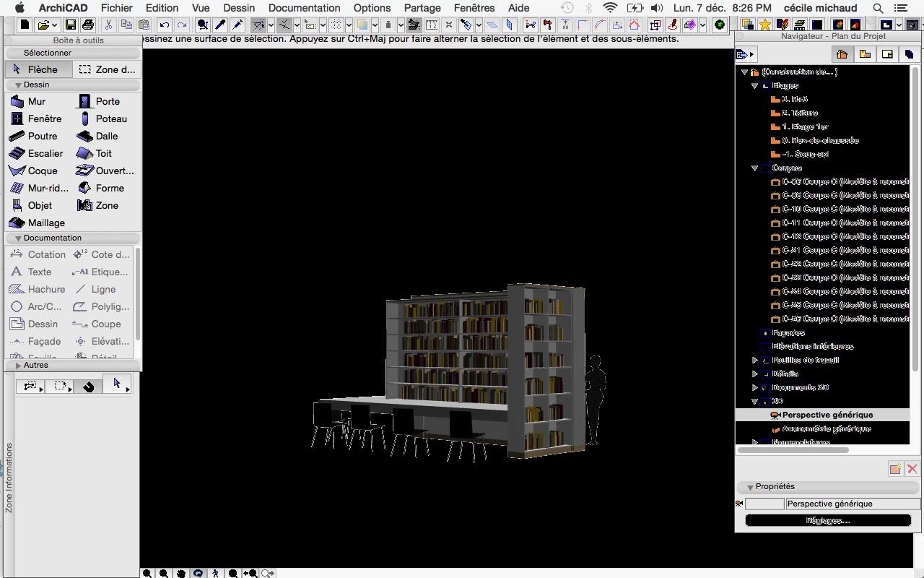Expand the Autres section

point(18,366)
